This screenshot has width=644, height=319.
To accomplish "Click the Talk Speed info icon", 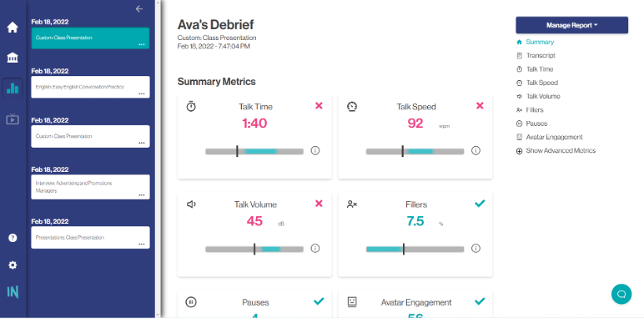I will [x=475, y=151].
